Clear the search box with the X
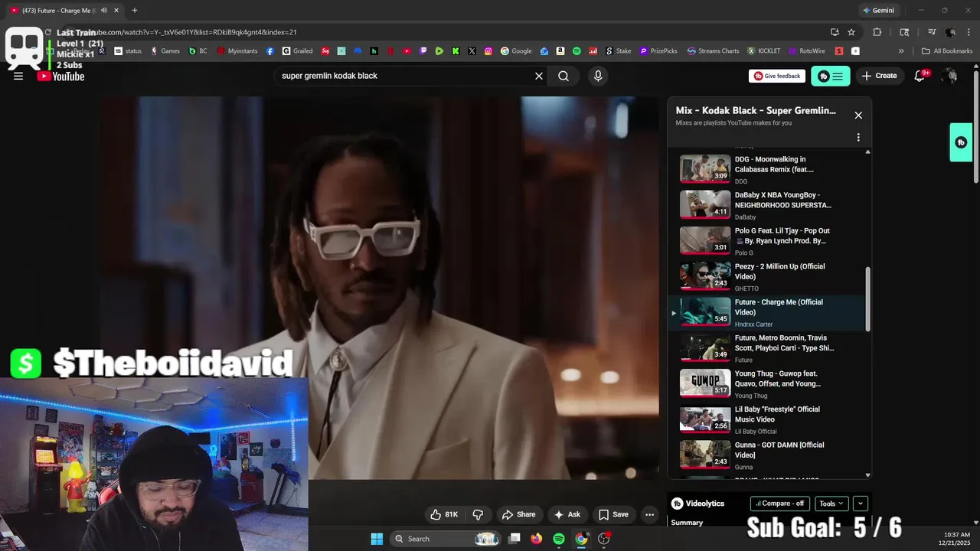Viewport: 980px width, 551px height. click(x=539, y=76)
